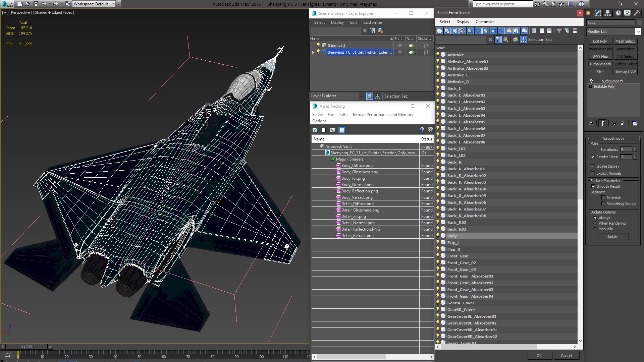Click Cancel in Select From Scene dialog
Viewport: 644px width, 362px height.
tap(566, 356)
